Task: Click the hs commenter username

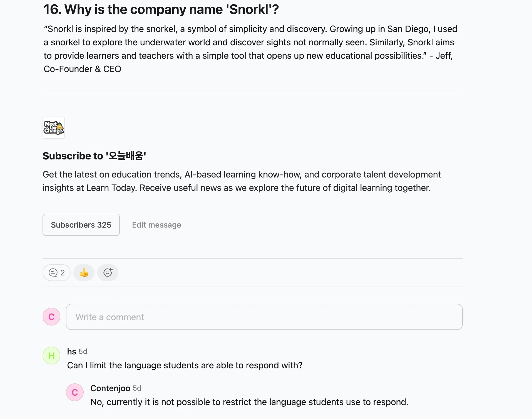Action: pyautogui.click(x=71, y=351)
